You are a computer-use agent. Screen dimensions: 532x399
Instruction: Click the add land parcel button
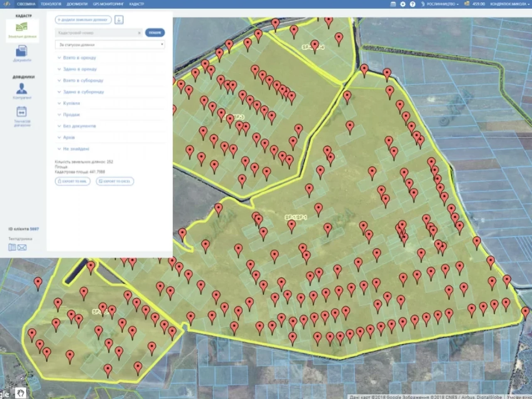click(83, 20)
